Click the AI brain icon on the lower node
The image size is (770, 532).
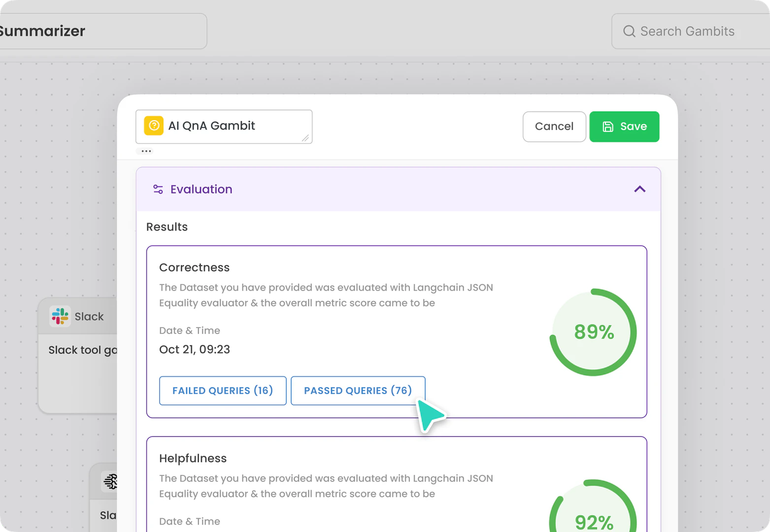click(x=111, y=481)
